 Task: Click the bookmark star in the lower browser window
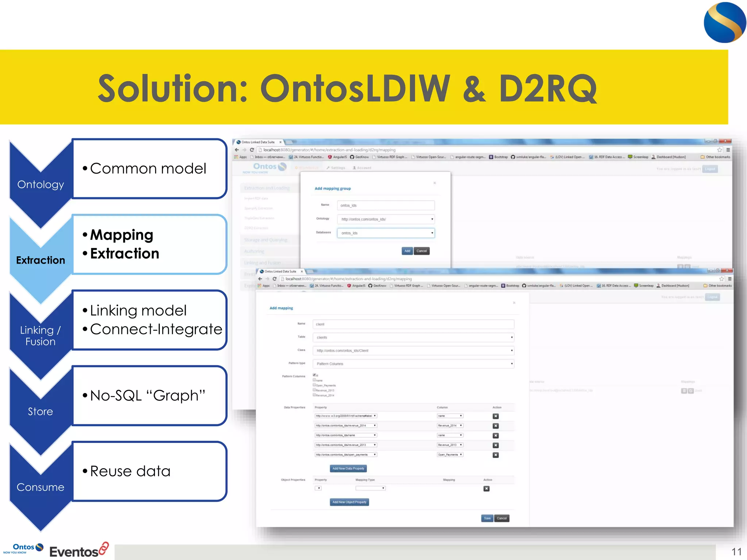[721, 279]
